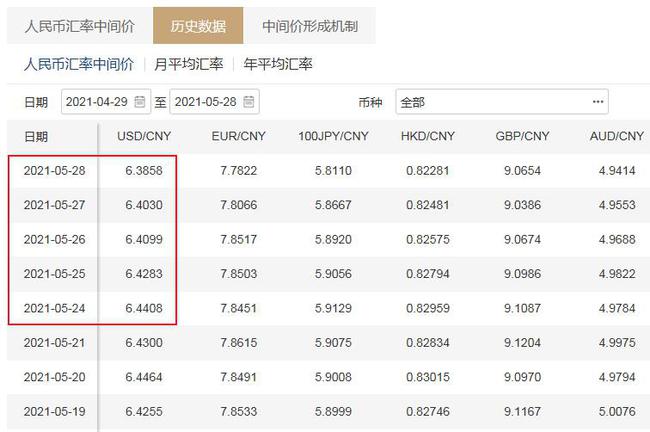
Task: Expand the 币种 currency dropdown ellipsis
Action: (x=598, y=102)
